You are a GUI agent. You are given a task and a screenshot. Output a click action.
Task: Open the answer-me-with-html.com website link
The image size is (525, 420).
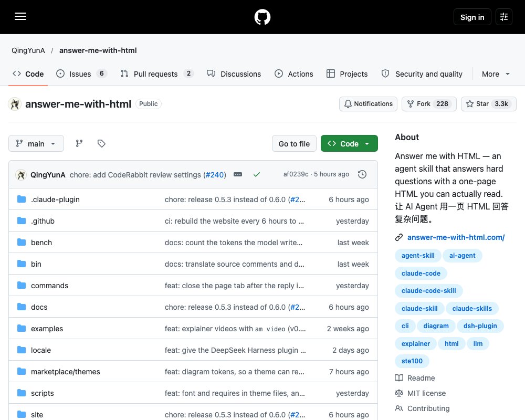pos(456,237)
